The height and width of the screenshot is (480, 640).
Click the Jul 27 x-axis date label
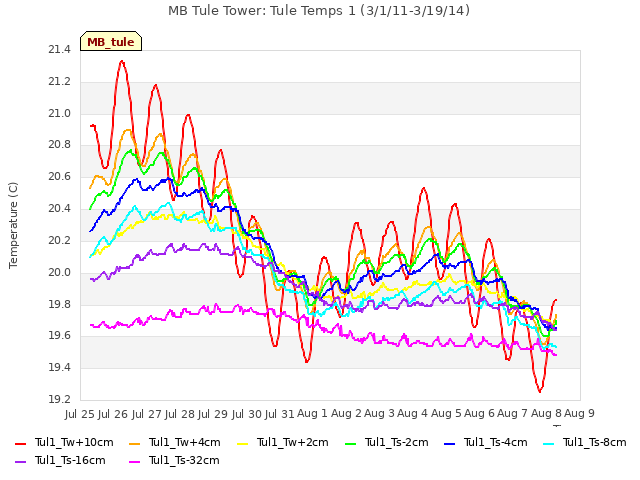[x=147, y=414]
